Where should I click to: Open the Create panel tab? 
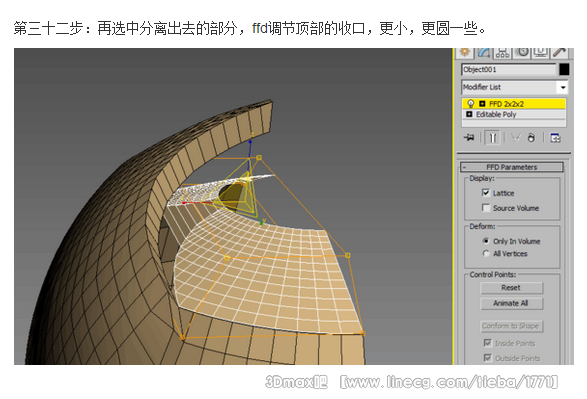pyautogui.click(x=465, y=52)
